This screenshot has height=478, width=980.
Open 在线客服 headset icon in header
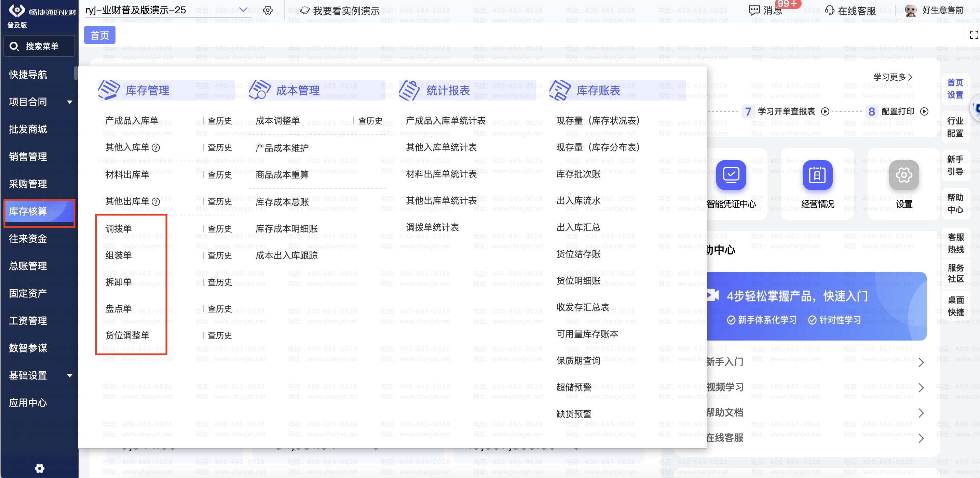click(829, 10)
